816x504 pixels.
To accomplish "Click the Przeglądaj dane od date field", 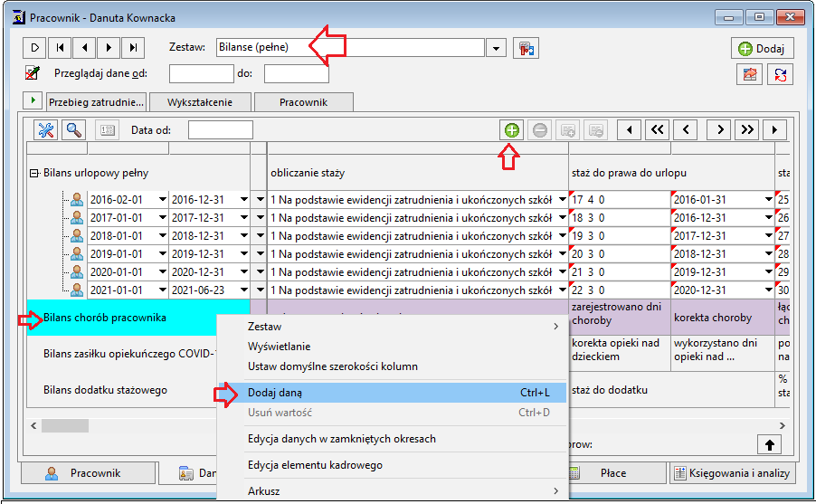I will pyautogui.click(x=201, y=73).
